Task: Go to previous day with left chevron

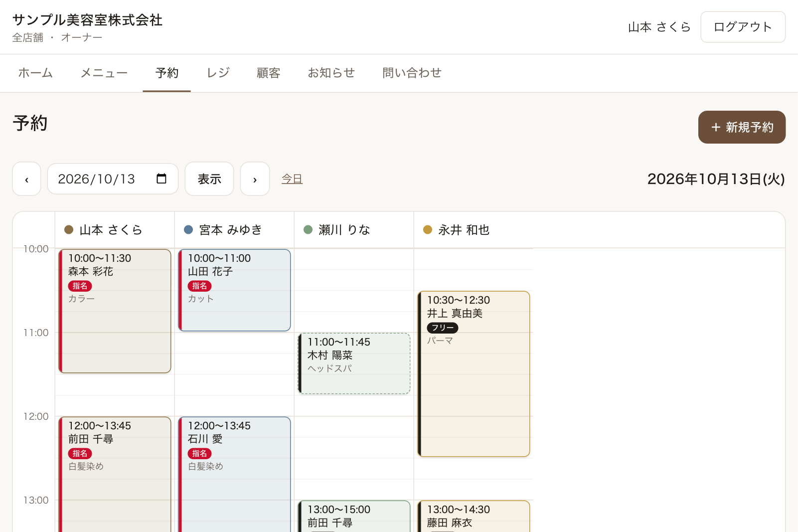Action: click(26, 179)
